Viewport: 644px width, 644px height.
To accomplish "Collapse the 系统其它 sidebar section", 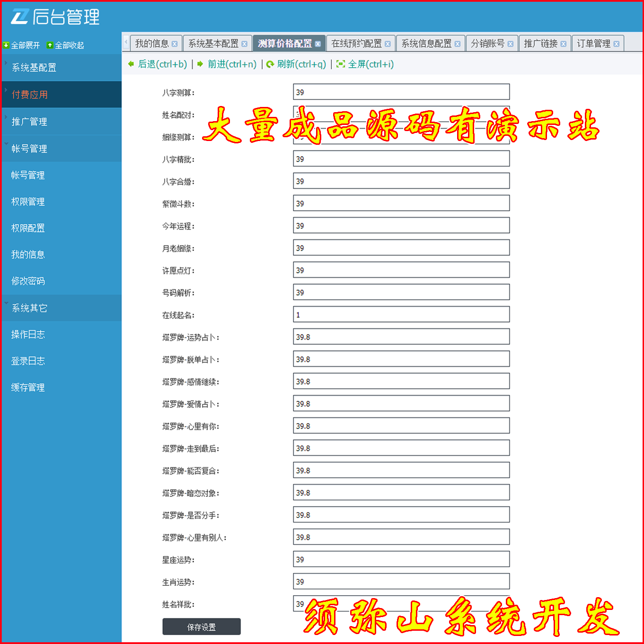I will click(x=6, y=303).
